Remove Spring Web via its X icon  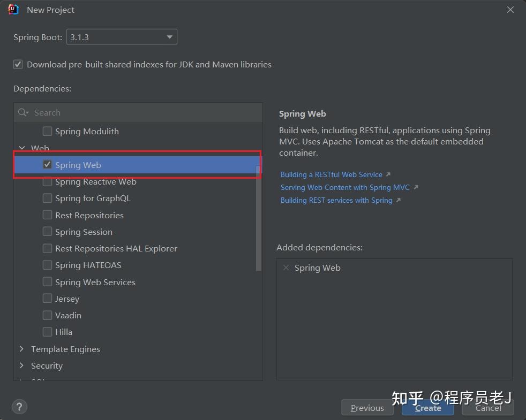(x=286, y=268)
